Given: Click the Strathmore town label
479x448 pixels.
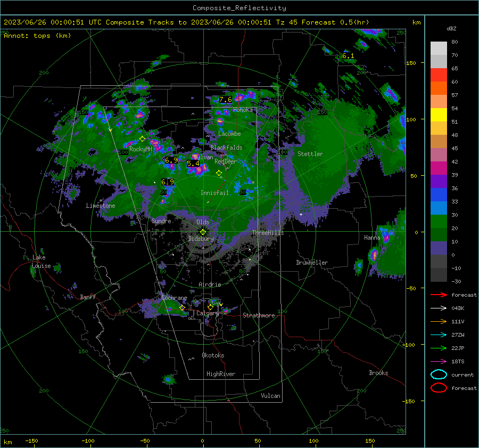Looking at the screenshot, I should point(259,315).
